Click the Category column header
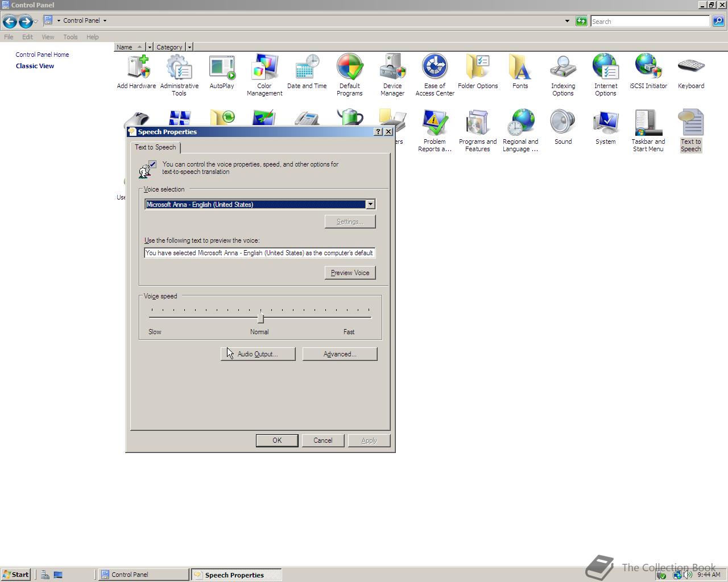Screen dimensions: 728x582 point(169,47)
